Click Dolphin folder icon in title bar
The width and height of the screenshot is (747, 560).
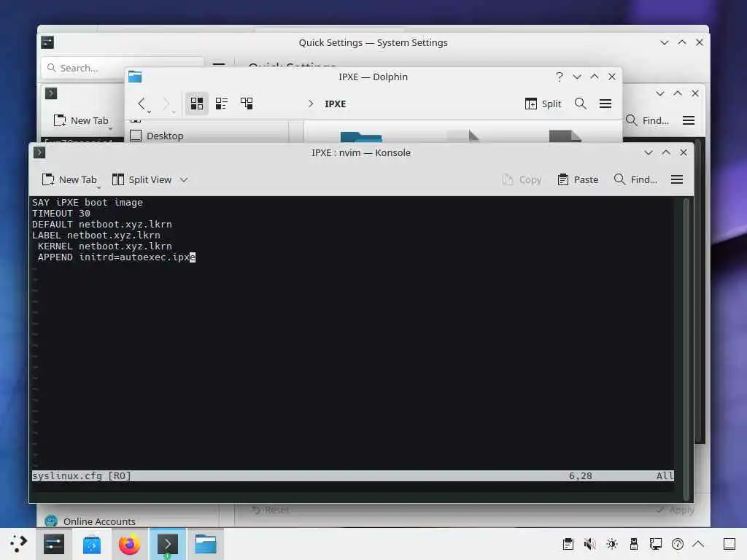[x=135, y=77]
